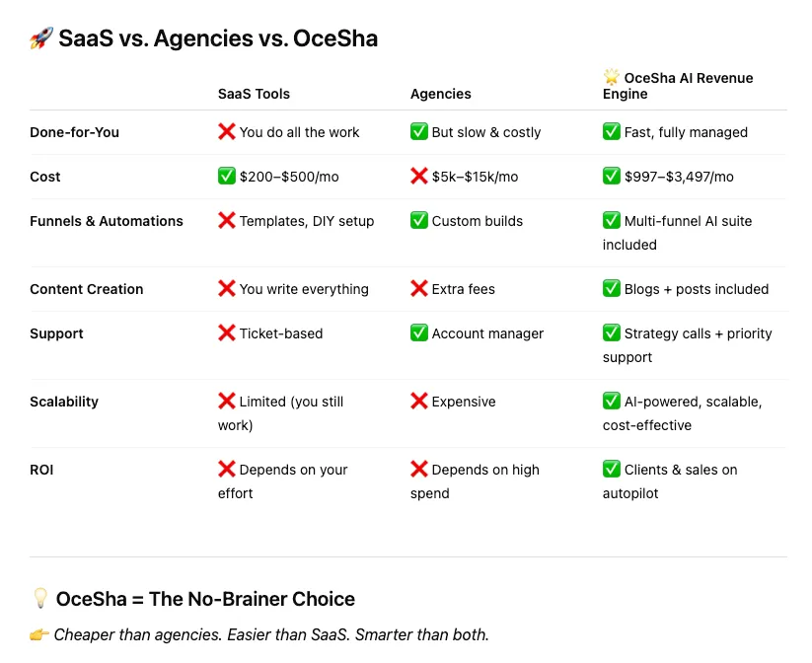Click the OceSha = The No-Brainer Choice heading

tap(205, 599)
